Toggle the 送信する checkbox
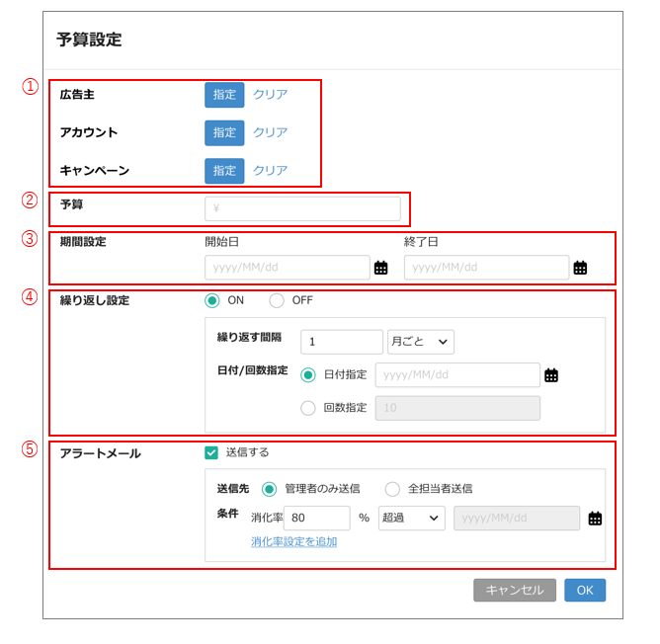Image resolution: width=660 pixels, height=644 pixels. tap(211, 452)
